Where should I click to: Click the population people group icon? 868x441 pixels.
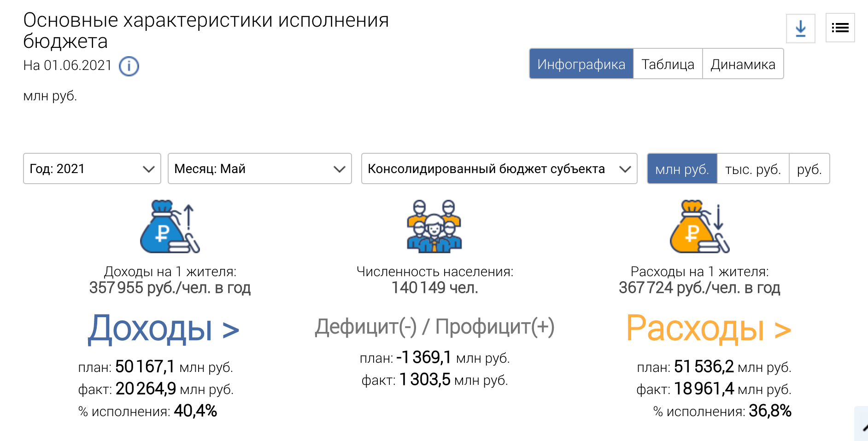(x=434, y=226)
